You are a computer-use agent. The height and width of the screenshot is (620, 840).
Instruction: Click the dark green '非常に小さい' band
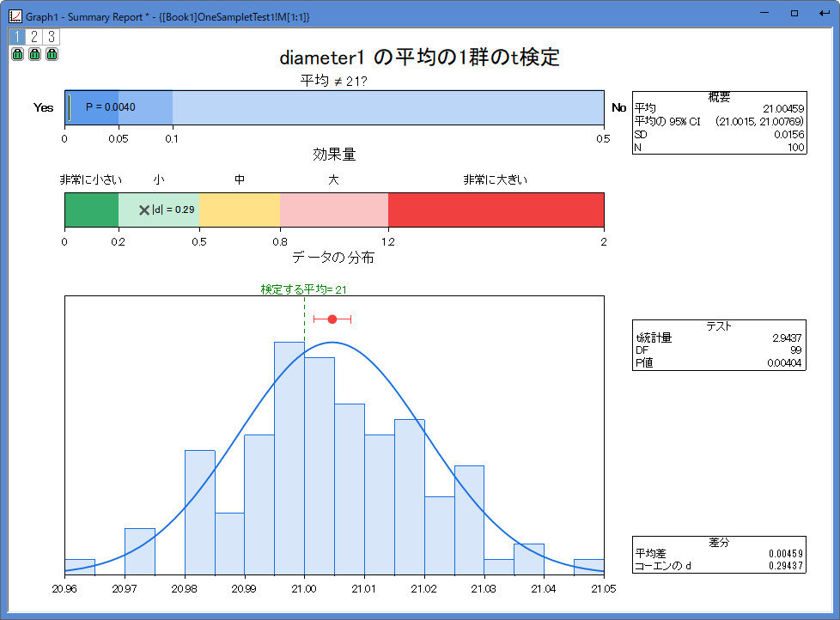point(91,210)
